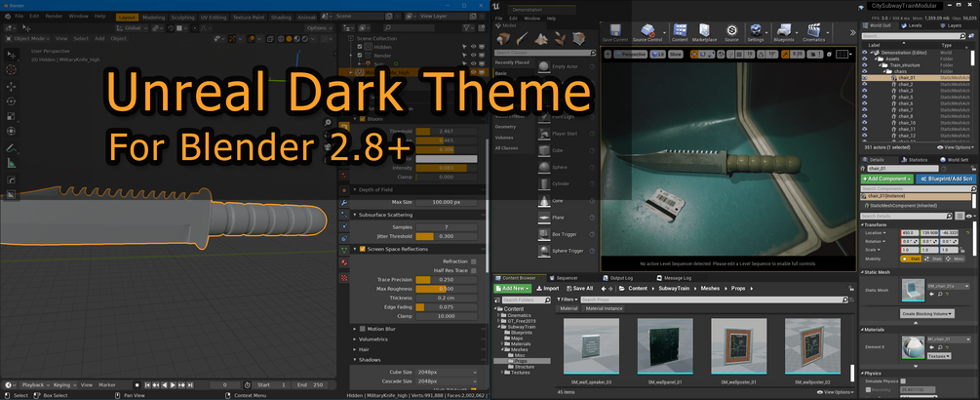The image size is (980, 400).
Task: Open the Global transform orientation dropdown
Action: pyautogui.click(x=134, y=28)
